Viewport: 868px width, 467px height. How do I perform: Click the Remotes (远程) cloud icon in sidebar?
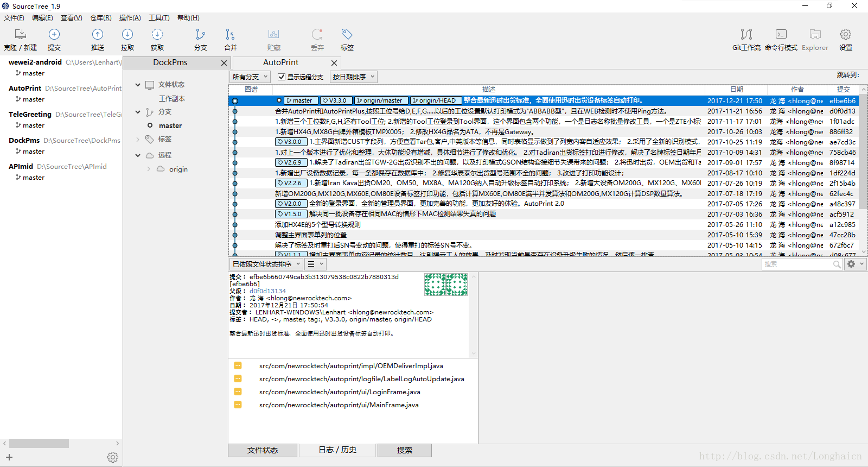pos(150,155)
